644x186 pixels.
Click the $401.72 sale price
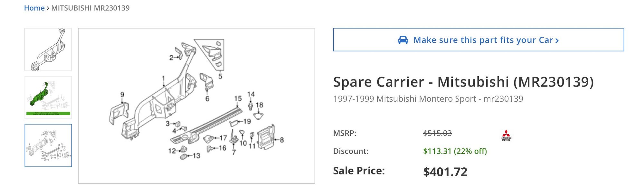[x=445, y=172]
